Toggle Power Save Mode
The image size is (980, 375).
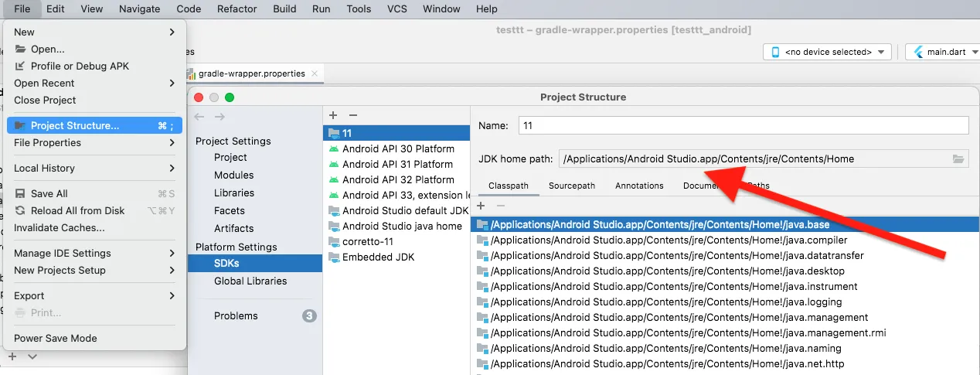coord(56,338)
